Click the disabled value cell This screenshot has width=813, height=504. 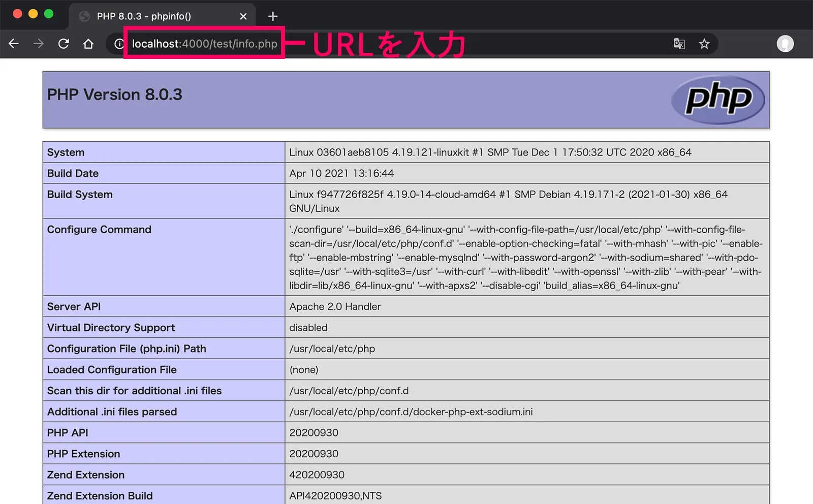coord(527,328)
